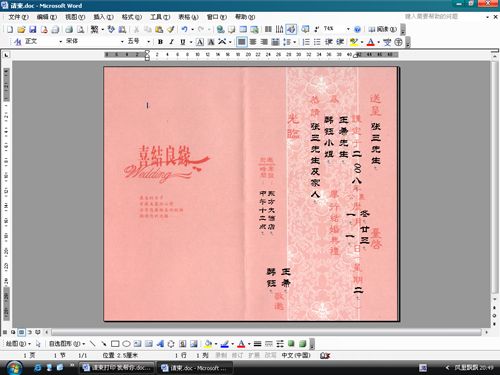Screen dimensions: 500x375
Task: Open the 正文 style dropdown
Action: tap(60, 42)
